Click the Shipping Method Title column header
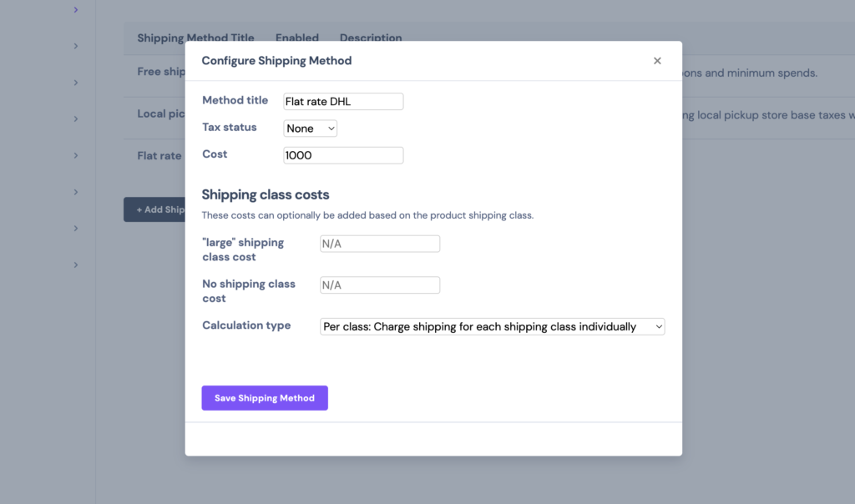 [x=195, y=38]
